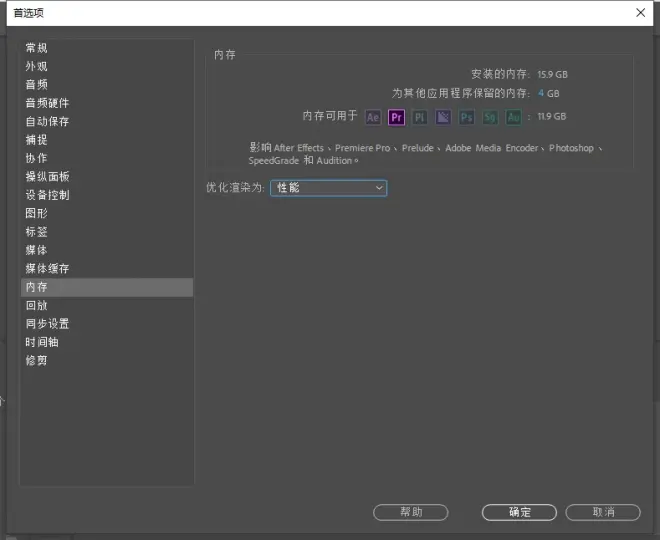660x540 pixels.
Task: Select the Photoshop (Ps) icon
Action: 466,117
